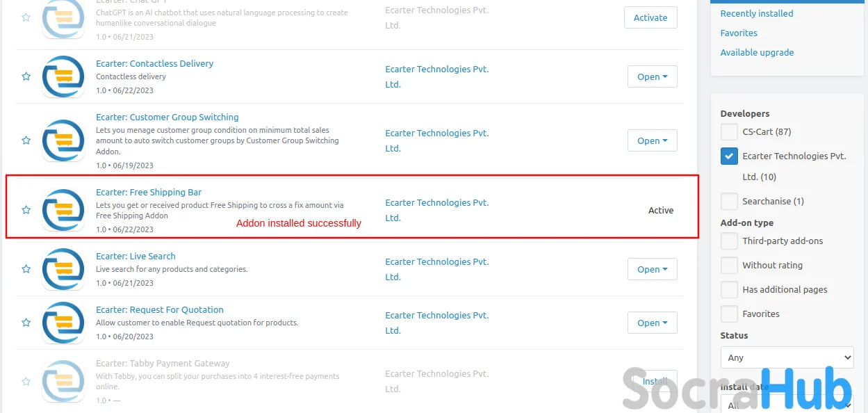
Task: Mark Live Search add-on as favorite
Action: [x=26, y=269]
